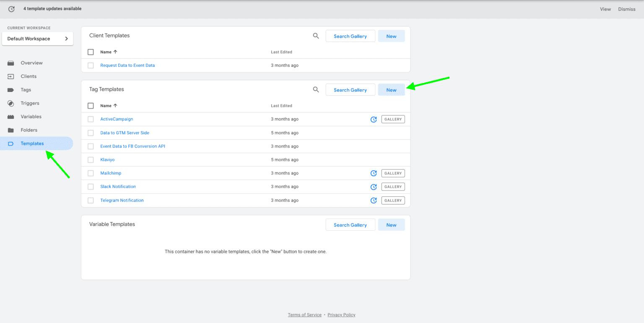644x323 pixels.
Task: Click the Tags sidebar icon
Action: pos(11,90)
